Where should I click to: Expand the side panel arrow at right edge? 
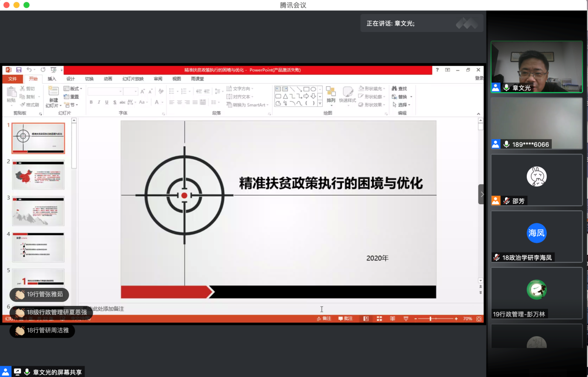[481, 194]
